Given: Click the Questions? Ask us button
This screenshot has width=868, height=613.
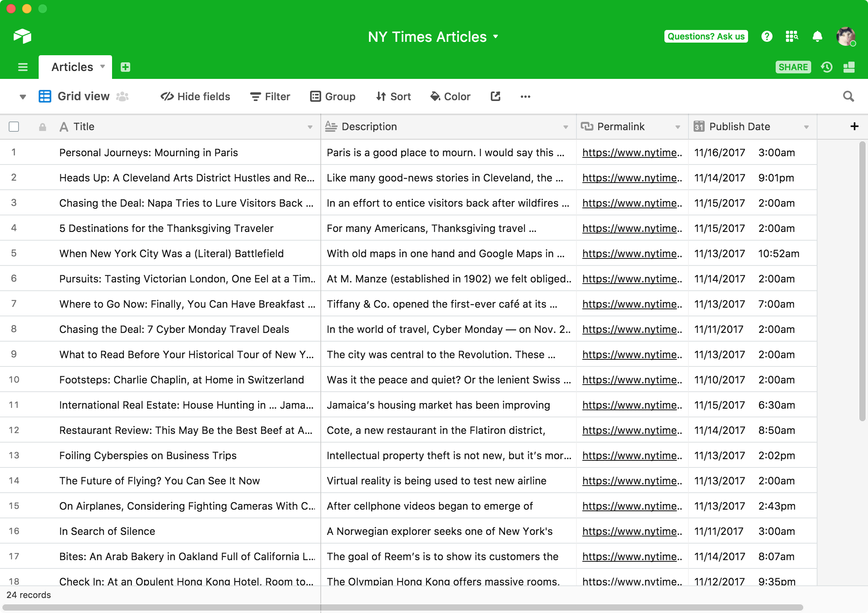Looking at the screenshot, I should (706, 36).
